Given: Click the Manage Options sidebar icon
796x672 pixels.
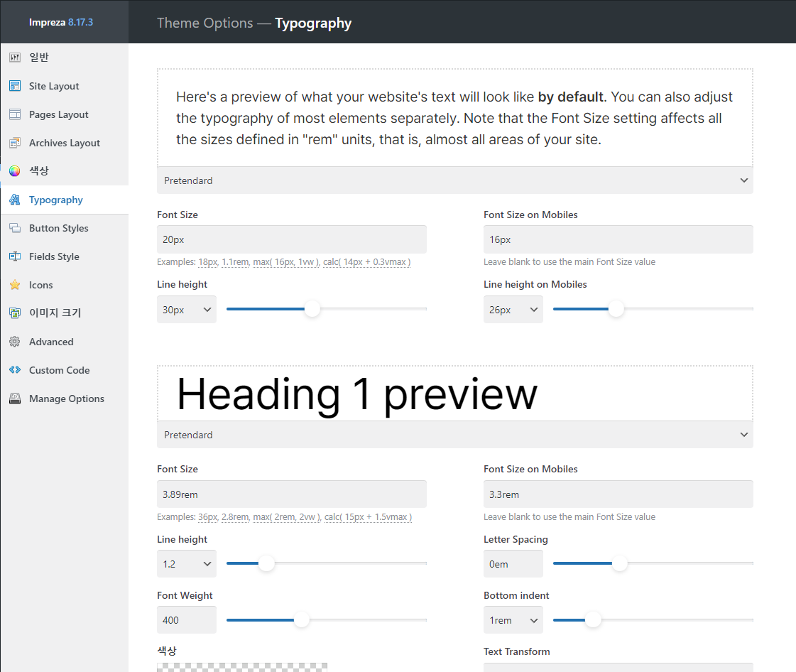Looking at the screenshot, I should [15, 399].
